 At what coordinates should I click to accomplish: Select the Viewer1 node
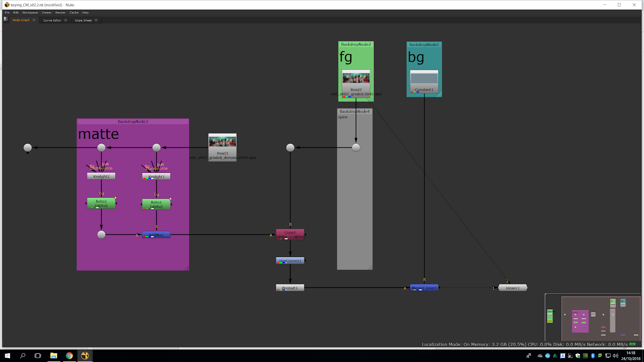pyautogui.click(x=512, y=288)
